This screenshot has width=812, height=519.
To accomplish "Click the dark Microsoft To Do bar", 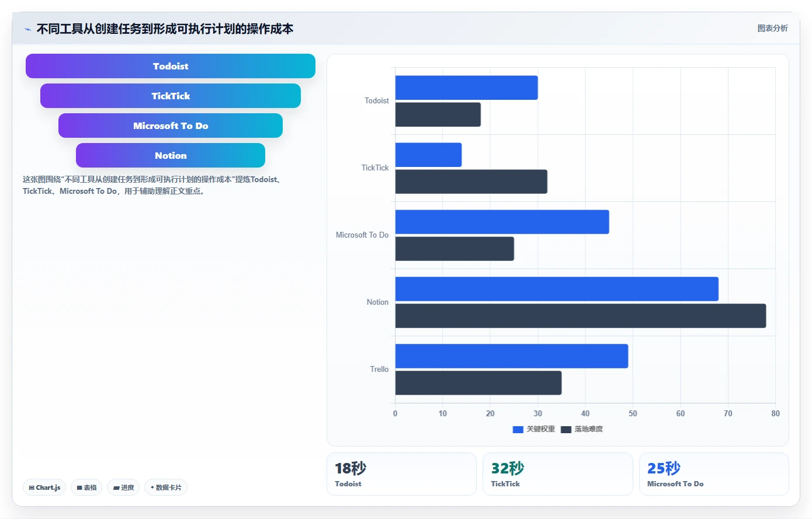I will pos(454,249).
